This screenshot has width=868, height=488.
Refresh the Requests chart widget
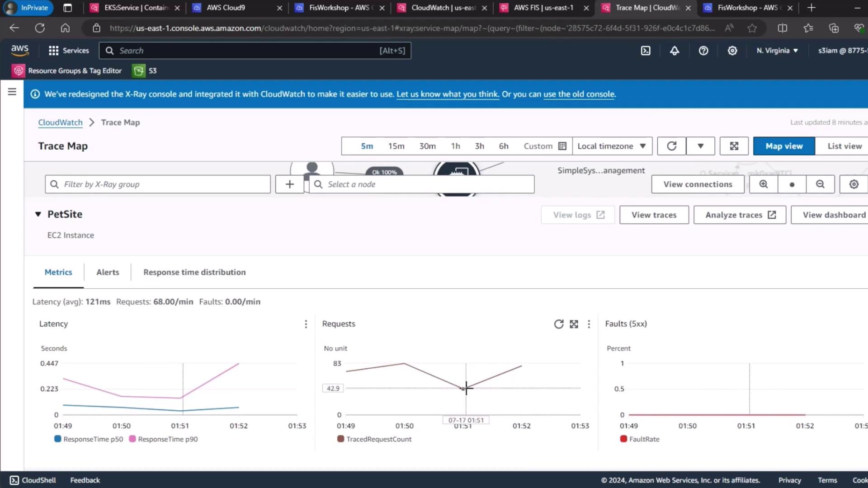[x=558, y=324]
